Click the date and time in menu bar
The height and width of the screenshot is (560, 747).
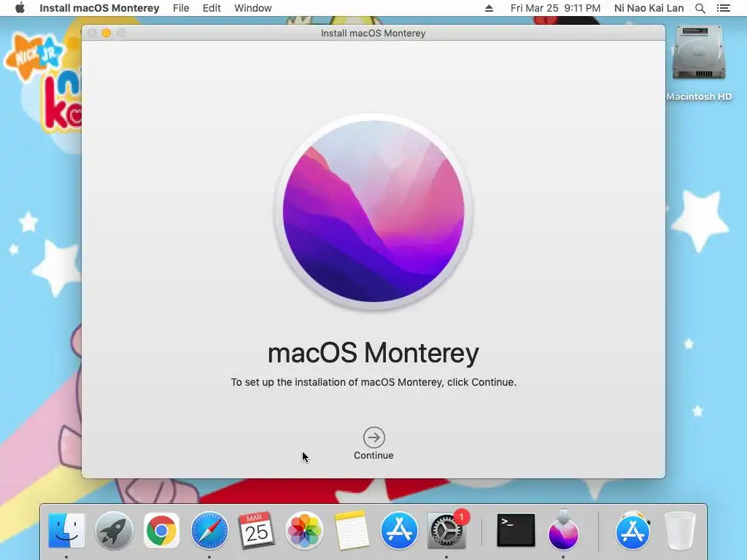[555, 8]
